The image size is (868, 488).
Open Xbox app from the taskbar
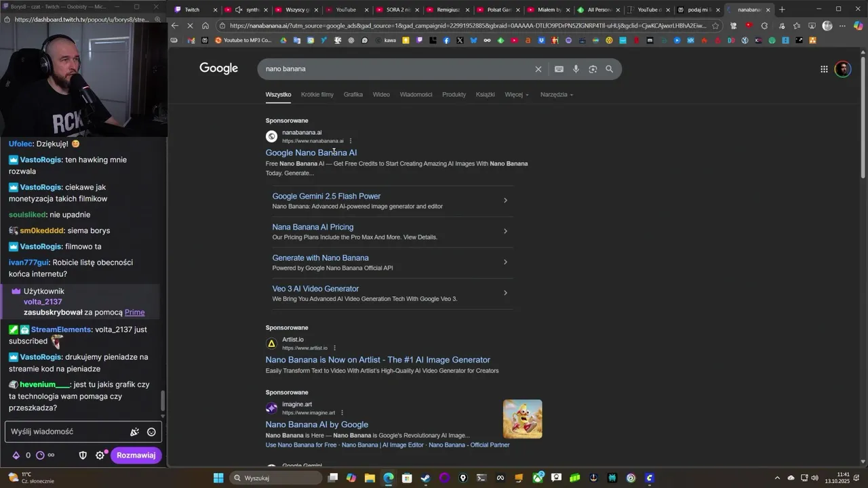538,478
